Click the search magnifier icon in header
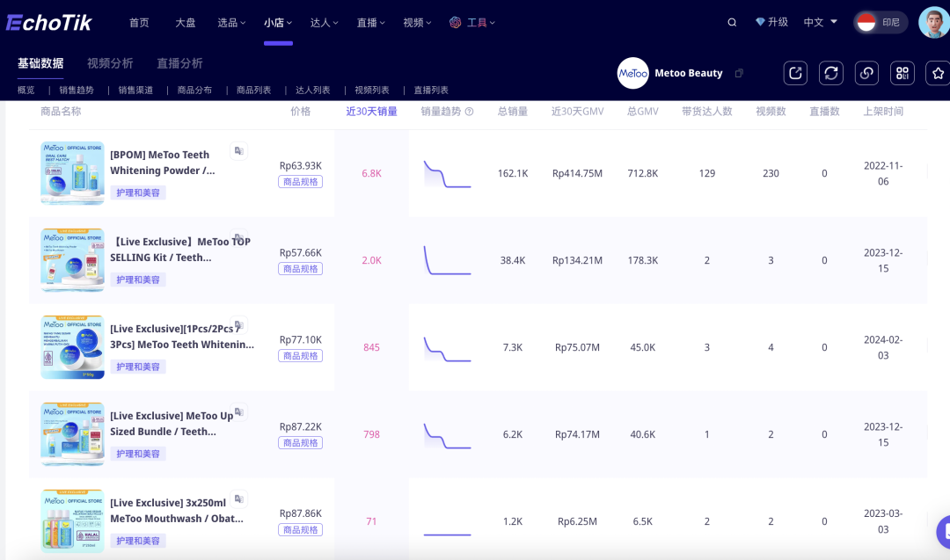The width and height of the screenshot is (950, 560). tap(732, 23)
